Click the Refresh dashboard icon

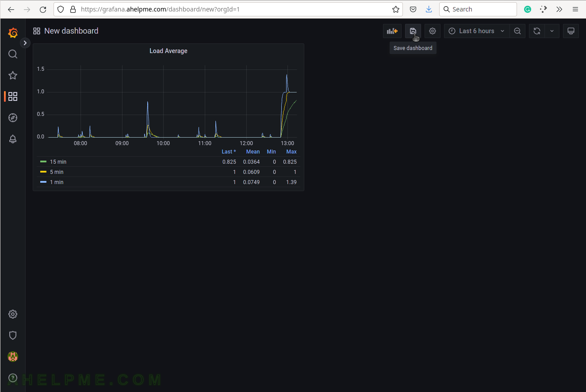(x=536, y=31)
